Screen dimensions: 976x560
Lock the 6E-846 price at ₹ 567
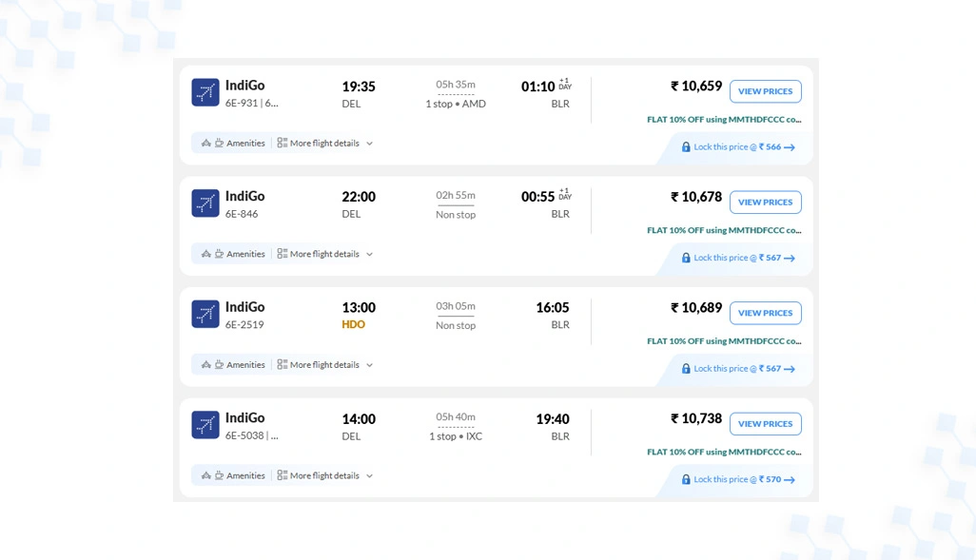(x=738, y=258)
